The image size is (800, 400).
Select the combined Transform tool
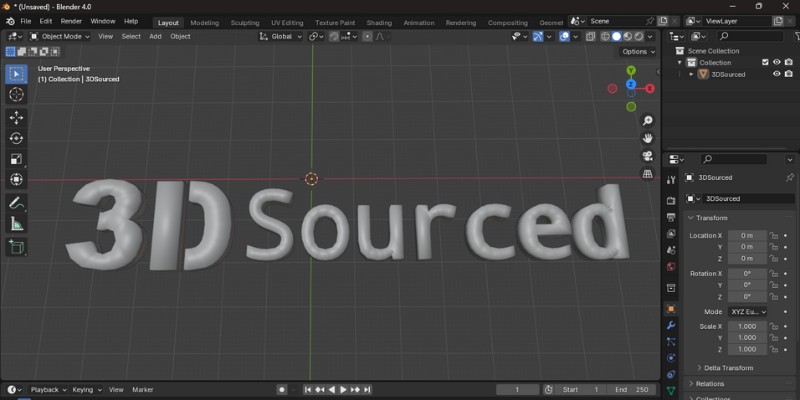tap(16, 179)
